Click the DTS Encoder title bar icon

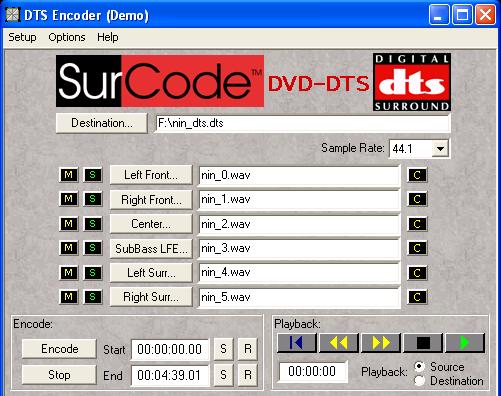pyautogui.click(x=13, y=15)
